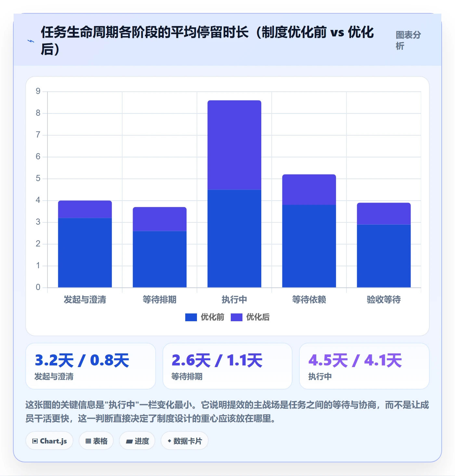Image resolution: width=455 pixels, height=476 pixels.
Task: Click the 等待依赖 blue 优化前 bar
Action: pos(309,246)
